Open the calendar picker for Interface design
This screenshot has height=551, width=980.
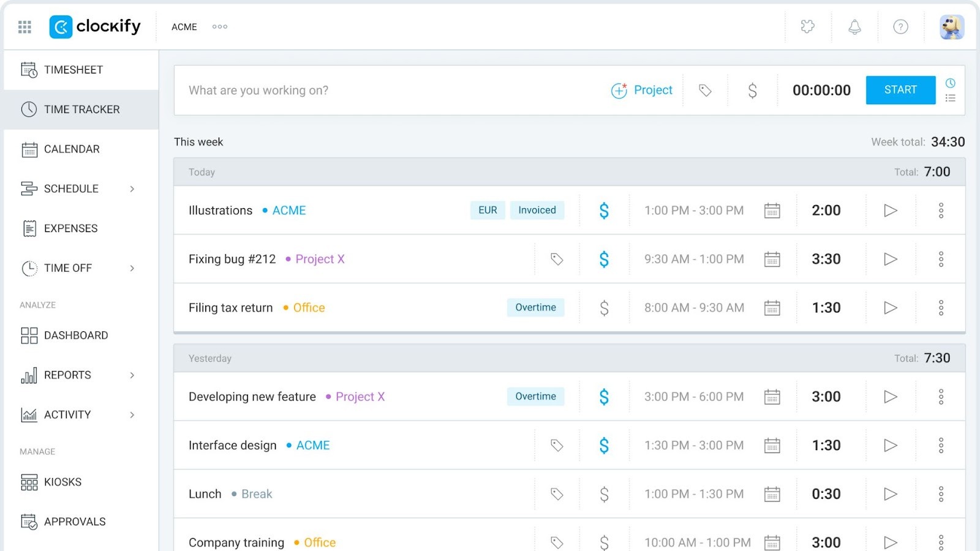(772, 445)
